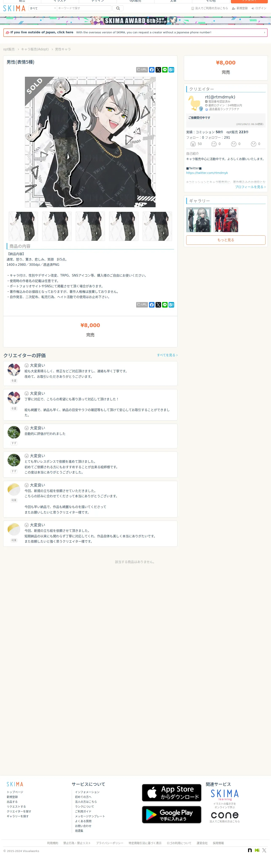Screen dimensions: 271x868
Task: Open プライバシーポリシー in the footer
Action: point(110,843)
